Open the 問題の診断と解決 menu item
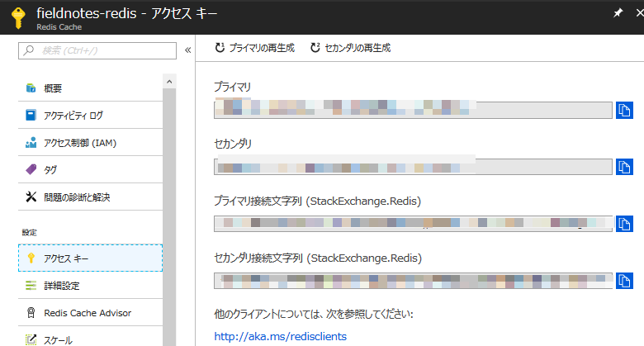 point(90,197)
